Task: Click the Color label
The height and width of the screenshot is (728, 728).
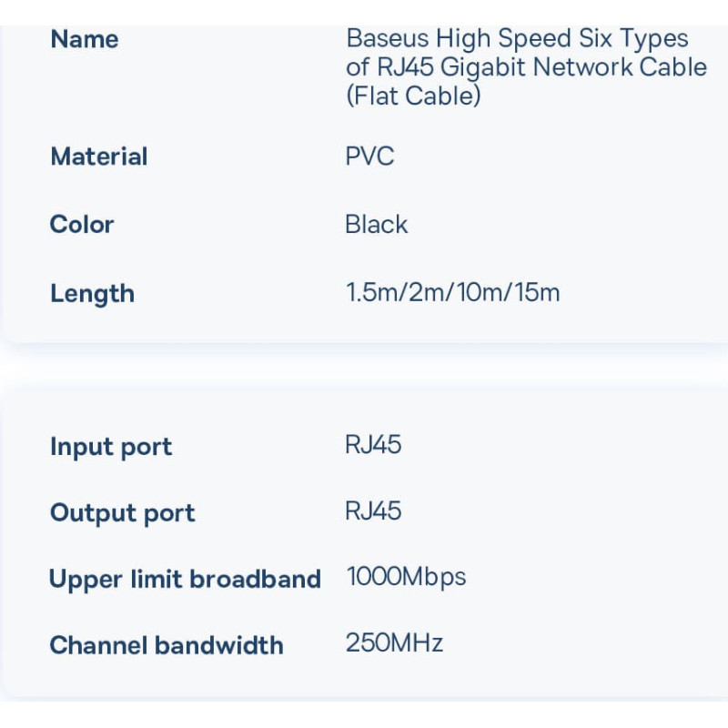Action: click(x=82, y=225)
